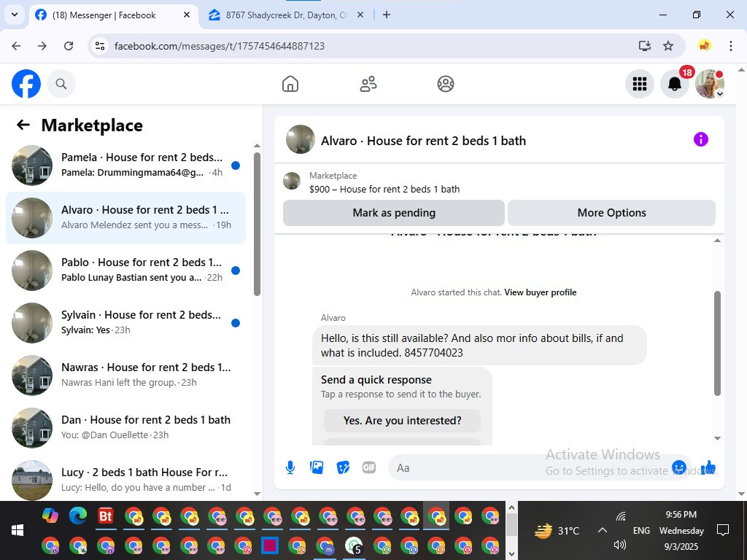Click Alvaro's avatar in chat header
The width and height of the screenshot is (747, 560).
(x=300, y=139)
